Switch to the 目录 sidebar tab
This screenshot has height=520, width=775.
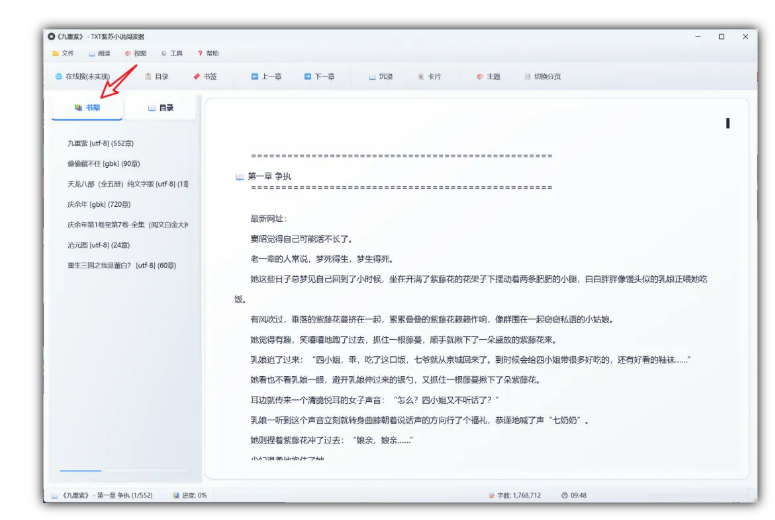coord(161,108)
